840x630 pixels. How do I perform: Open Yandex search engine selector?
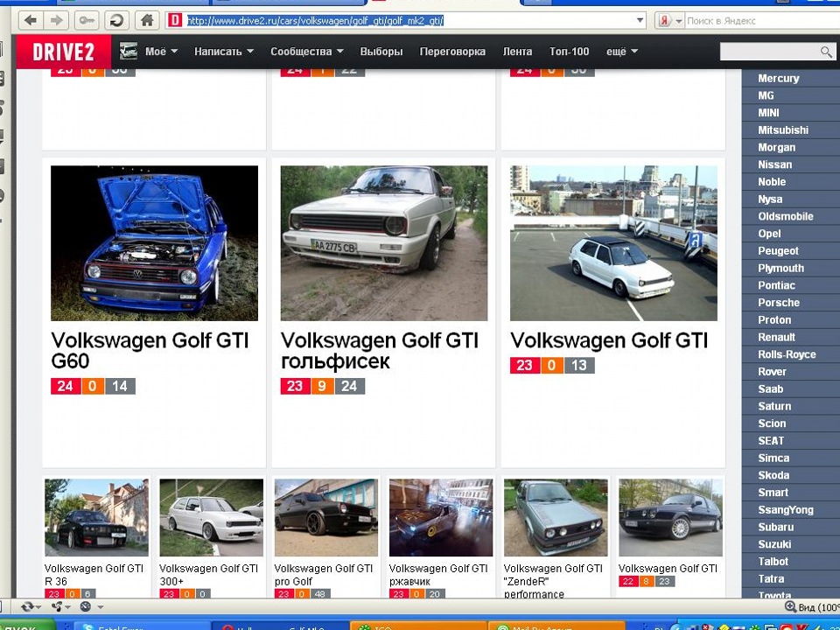(671, 20)
